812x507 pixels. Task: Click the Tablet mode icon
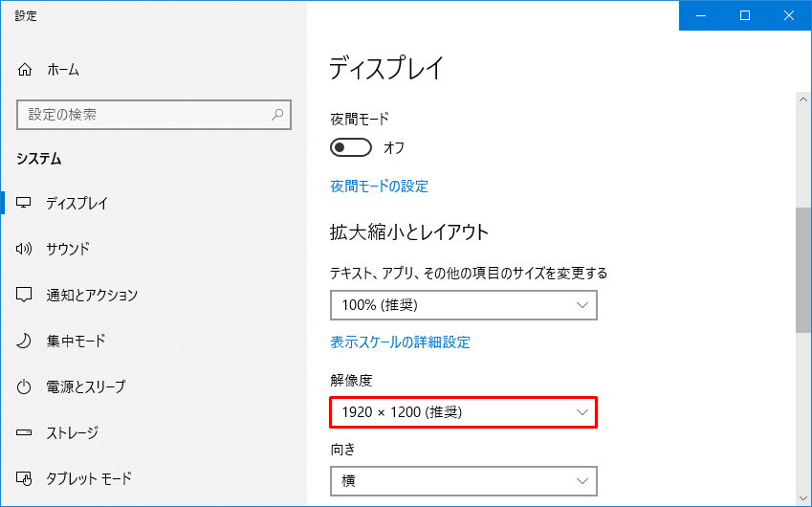(26, 478)
